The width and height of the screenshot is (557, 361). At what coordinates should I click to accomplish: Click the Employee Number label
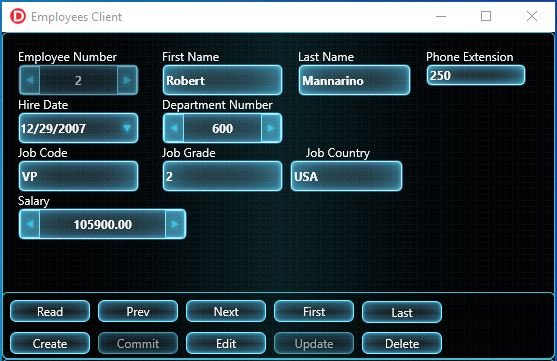tap(67, 57)
